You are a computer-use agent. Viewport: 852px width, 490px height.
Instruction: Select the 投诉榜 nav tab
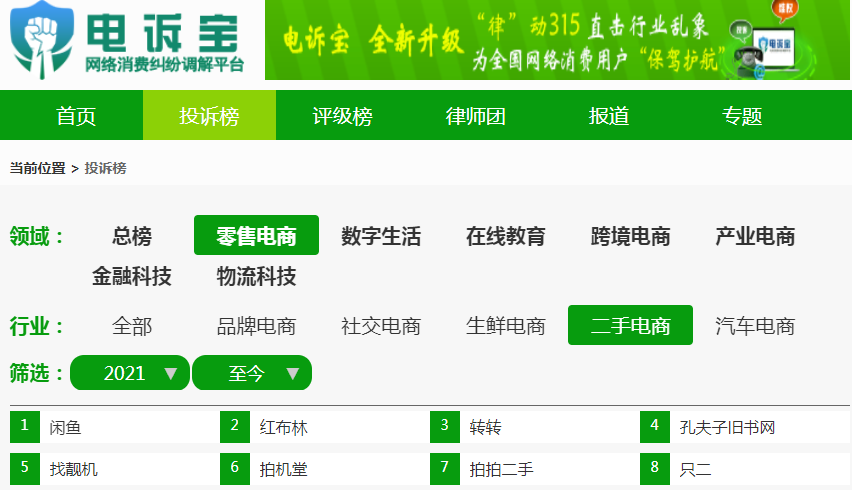(x=209, y=115)
